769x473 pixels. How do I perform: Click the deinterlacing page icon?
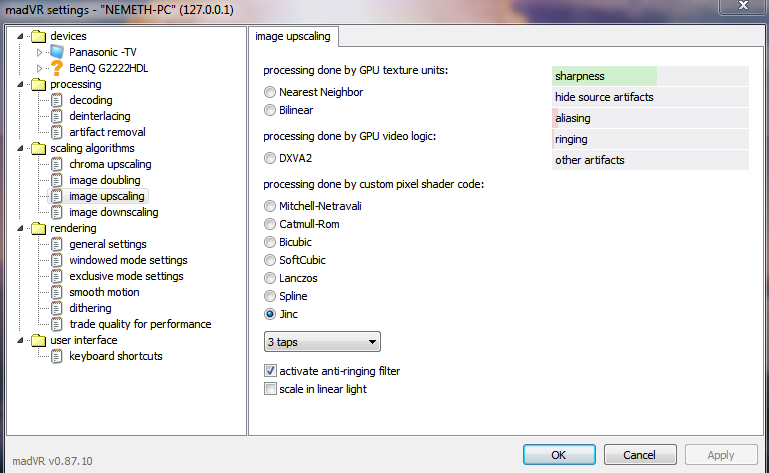[57, 116]
